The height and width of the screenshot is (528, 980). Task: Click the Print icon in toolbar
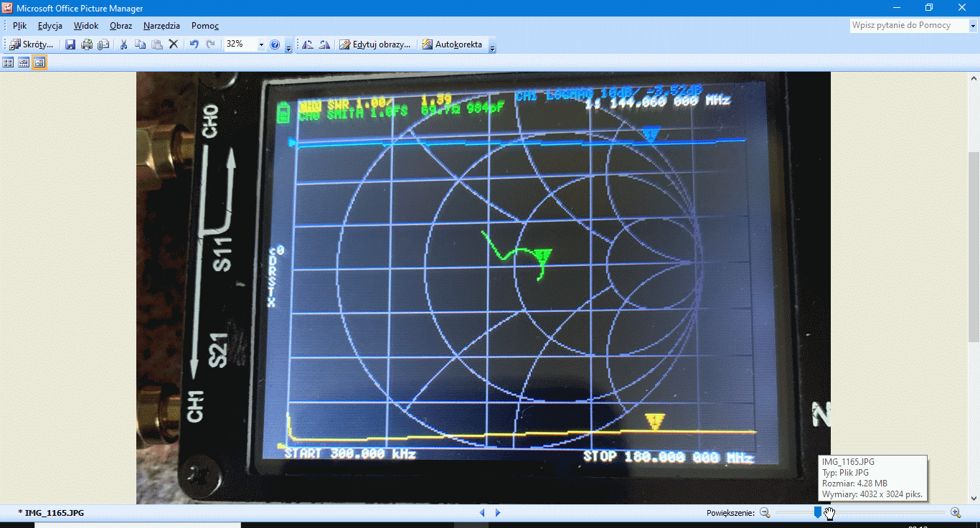tap(87, 44)
